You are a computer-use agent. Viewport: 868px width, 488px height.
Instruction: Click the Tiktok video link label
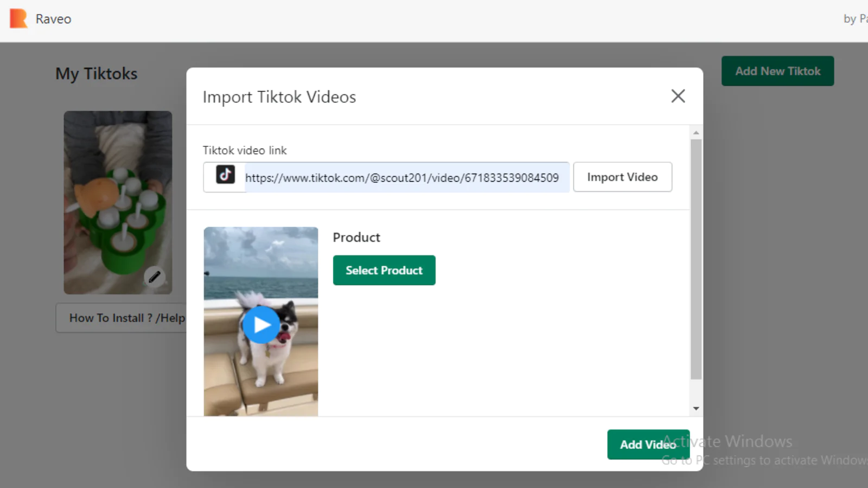coord(245,151)
